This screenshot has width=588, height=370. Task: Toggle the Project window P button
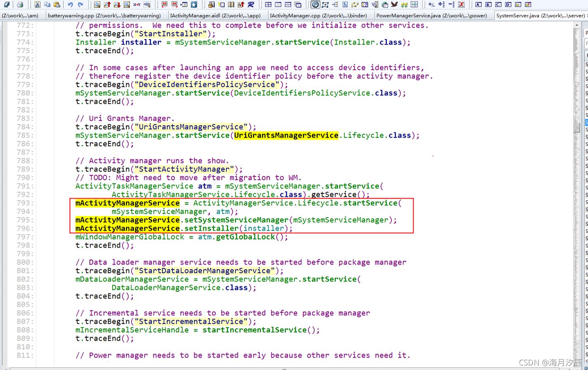click(315, 5)
